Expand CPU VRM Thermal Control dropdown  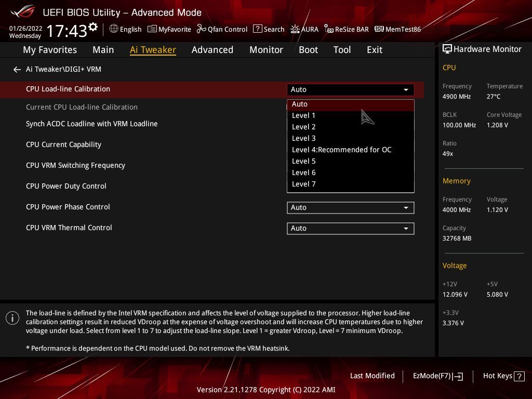(x=351, y=229)
